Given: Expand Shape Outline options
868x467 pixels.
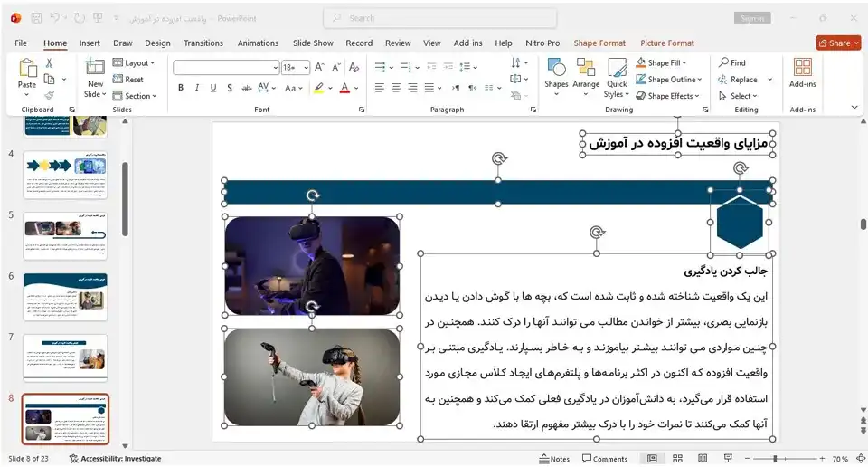Looking at the screenshot, I should tap(669, 80).
